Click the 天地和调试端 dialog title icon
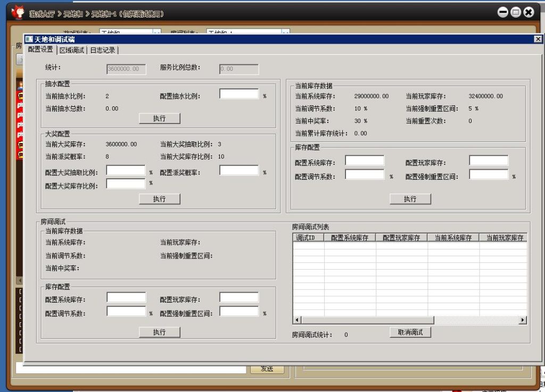The image size is (545, 392). point(29,39)
